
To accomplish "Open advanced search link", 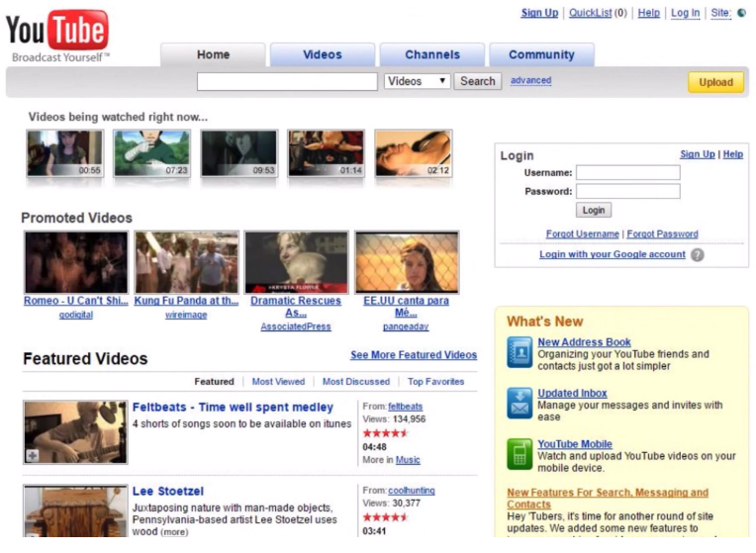I will pyautogui.click(x=530, y=80).
